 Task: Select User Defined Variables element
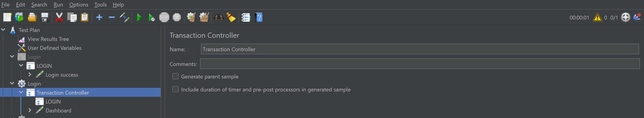point(54,48)
